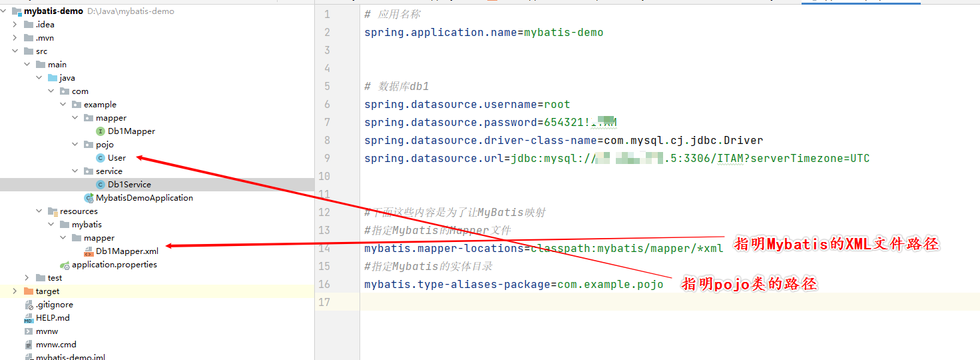Click the .gitignore file icon
Viewport: 980px width, 360px height.
pyautogui.click(x=28, y=305)
